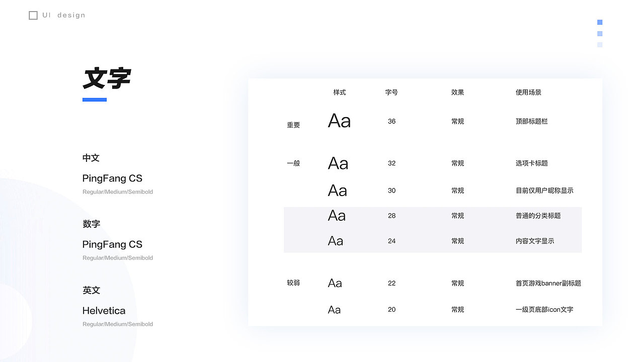644x362 pixels.
Task: Click the 首页游戏banner副标题 text
Action: point(548,284)
